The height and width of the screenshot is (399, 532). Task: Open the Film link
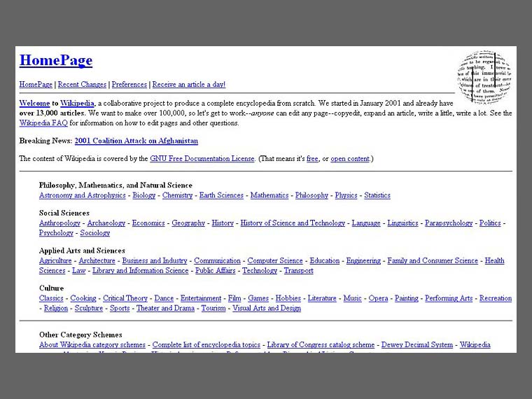pos(234,298)
